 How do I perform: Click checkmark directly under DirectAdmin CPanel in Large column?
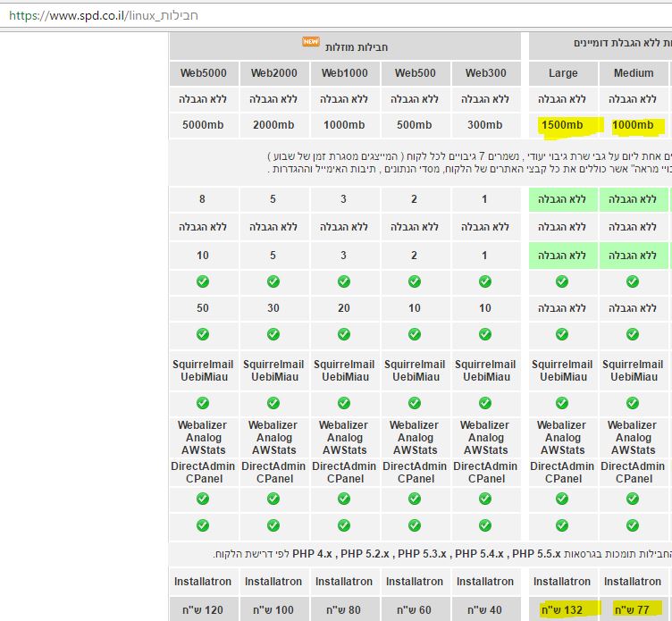point(561,501)
